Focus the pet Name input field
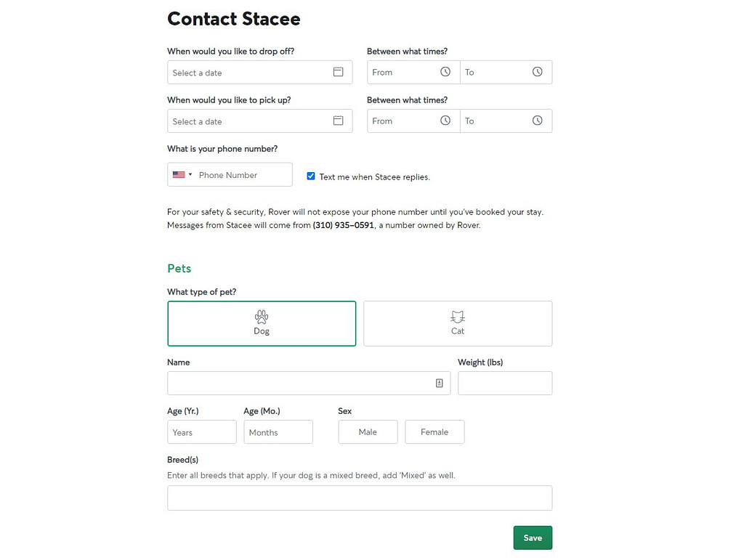The height and width of the screenshot is (560, 744). click(x=309, y=383)
